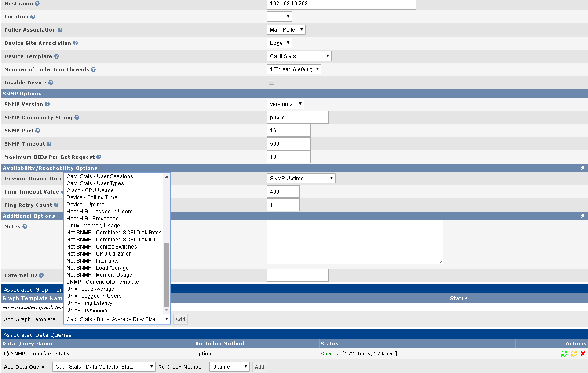Choose Net-SNMP - CPU Utilization option
Viewport: 588px width, 373px height.
[113, 254]
